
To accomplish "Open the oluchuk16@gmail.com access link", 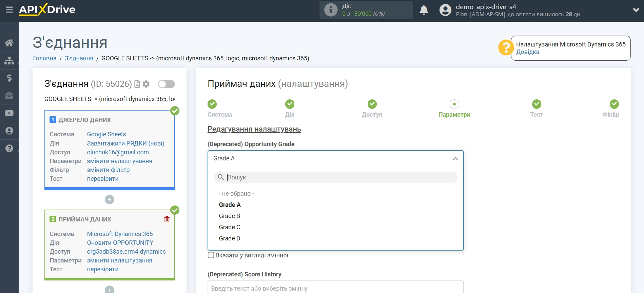I will [x=118, y=152].
